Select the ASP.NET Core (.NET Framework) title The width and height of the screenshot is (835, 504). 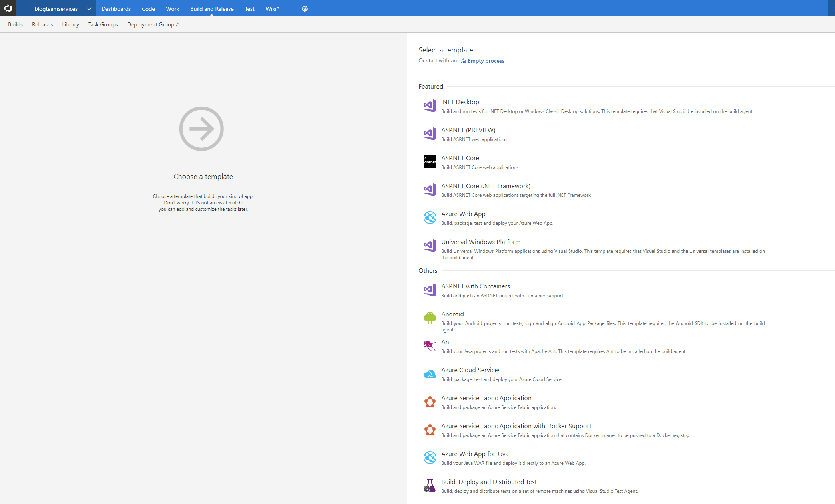486,186
